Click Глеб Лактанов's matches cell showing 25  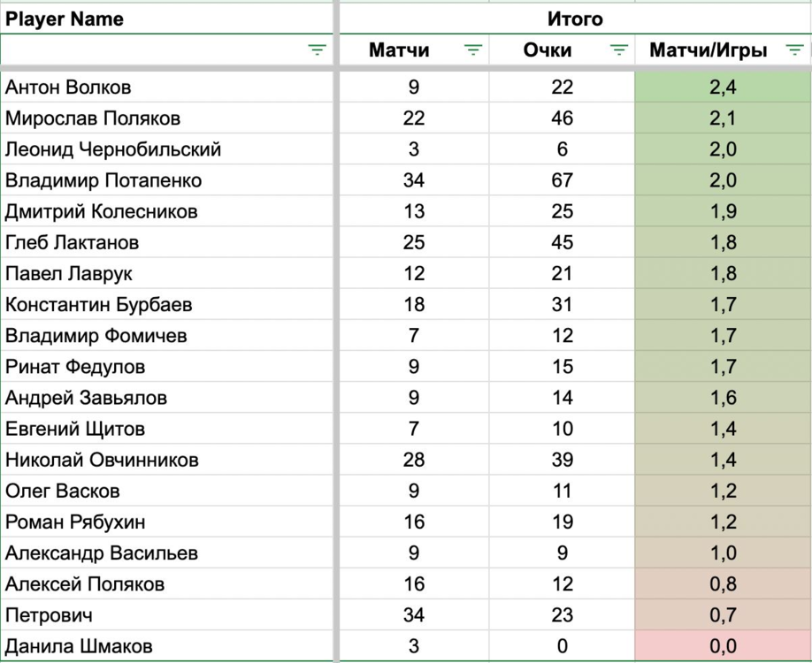(414, 242)
